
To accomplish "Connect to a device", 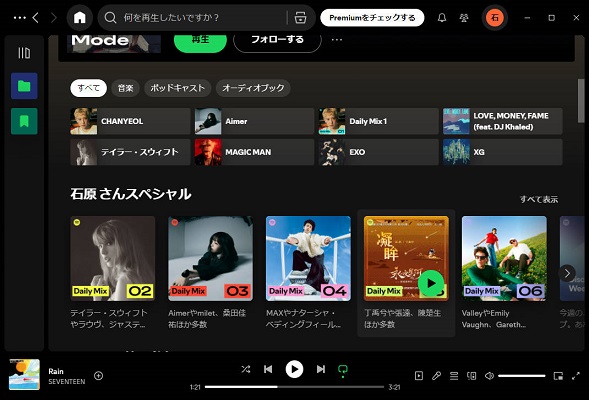I will [471, 376].
